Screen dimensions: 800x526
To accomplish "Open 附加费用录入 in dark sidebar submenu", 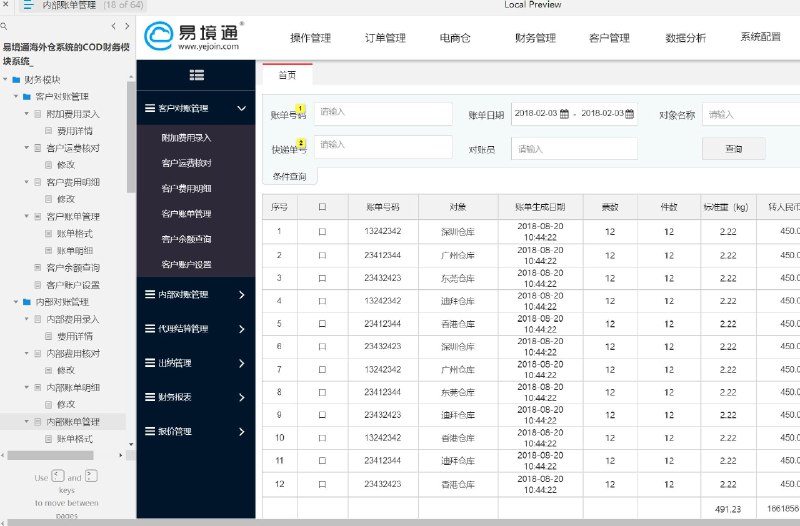I will (x=186, y=138).
